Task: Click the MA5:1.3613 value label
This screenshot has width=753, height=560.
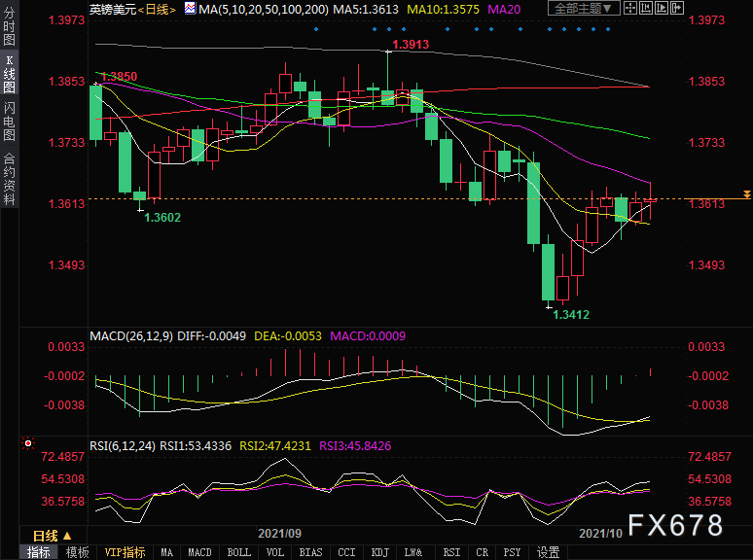Action: [x=366, y=9]
